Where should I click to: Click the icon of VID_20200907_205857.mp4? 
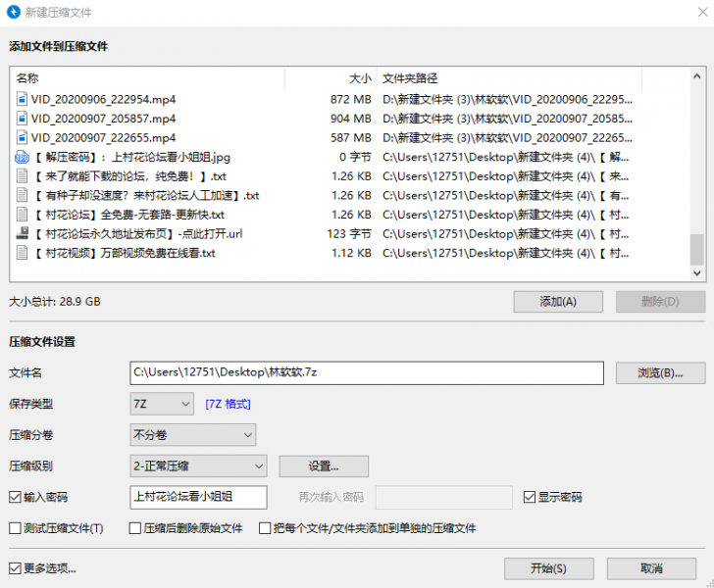[x=22, y=119]
